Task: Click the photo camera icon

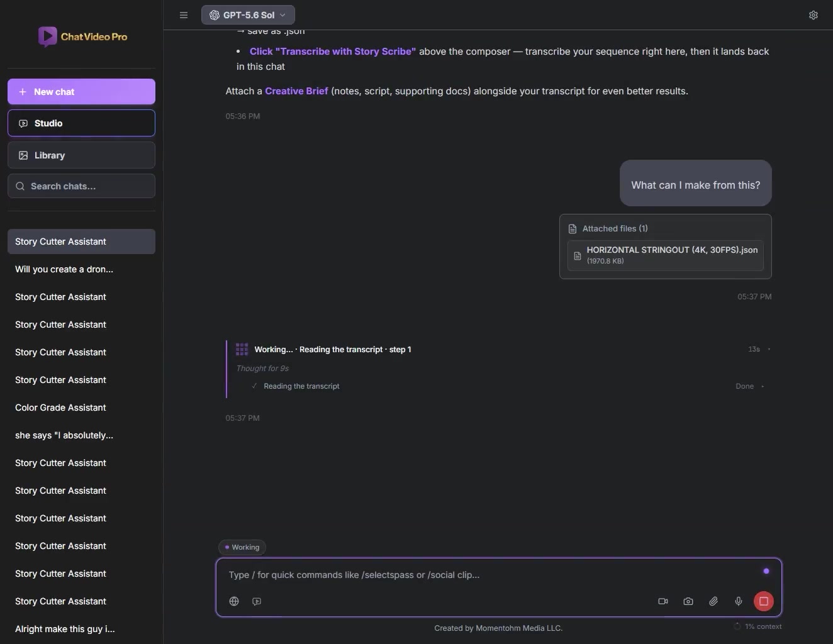Action: pyautogui.click(x=688, y=601)
